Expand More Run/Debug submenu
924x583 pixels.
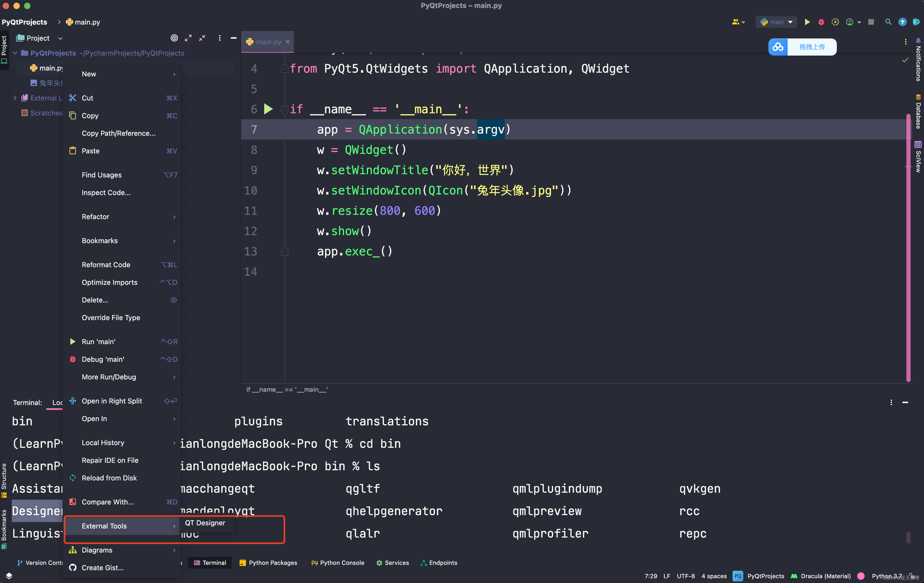click(x=122, y=377)
